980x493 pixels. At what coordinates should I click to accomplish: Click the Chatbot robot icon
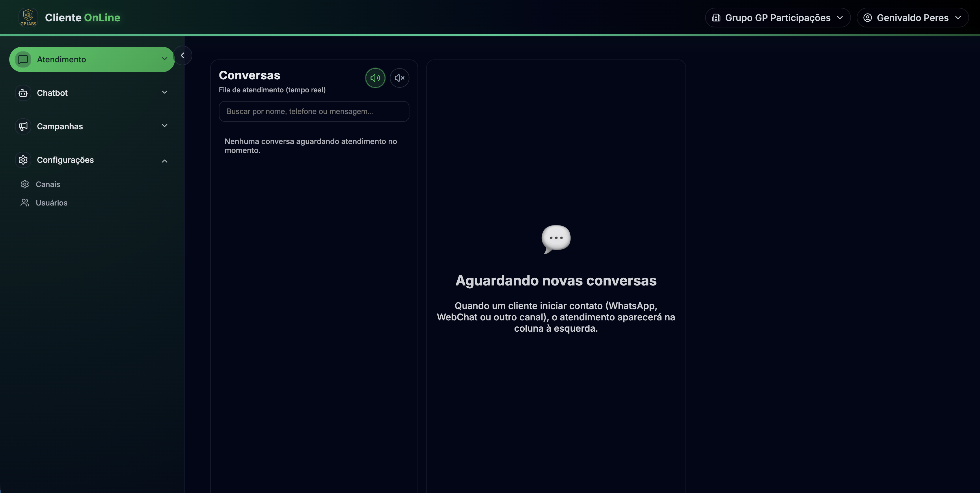[x=23, y=93]
